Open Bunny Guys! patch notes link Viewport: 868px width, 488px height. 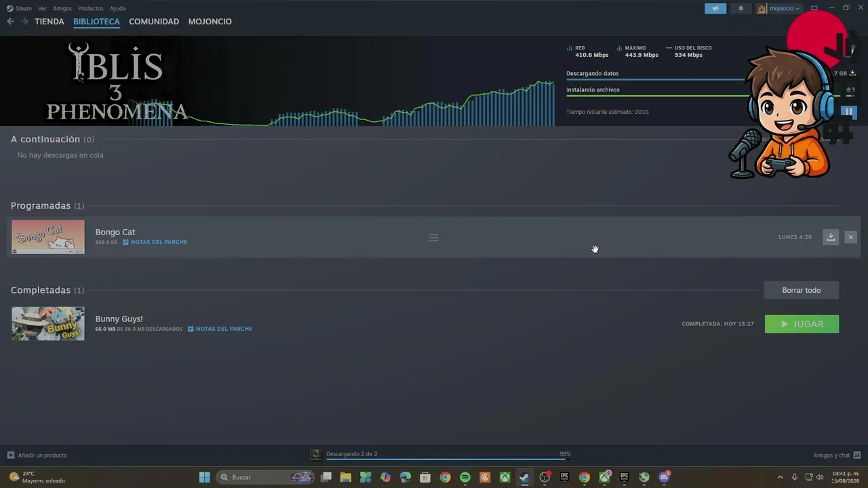click(x=220, y=329)
